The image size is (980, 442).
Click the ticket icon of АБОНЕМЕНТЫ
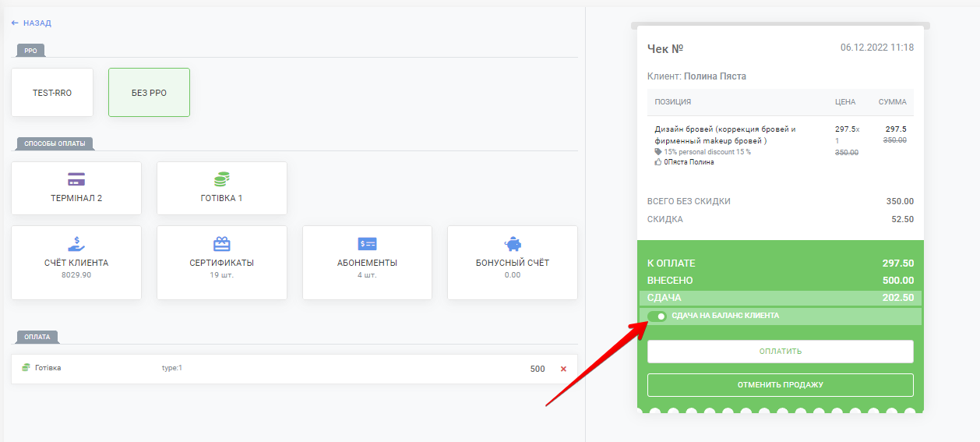click(367, 244)
